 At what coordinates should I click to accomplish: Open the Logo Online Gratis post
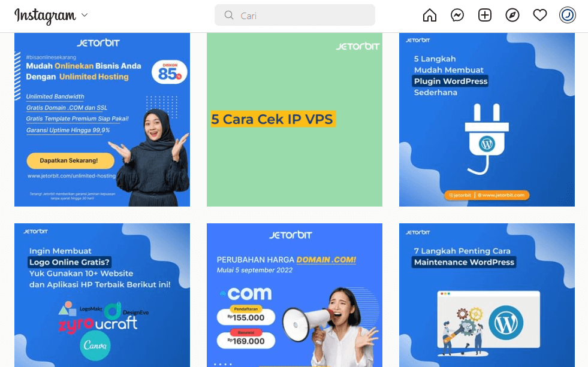pyautogui.click(x=102, y=295)
